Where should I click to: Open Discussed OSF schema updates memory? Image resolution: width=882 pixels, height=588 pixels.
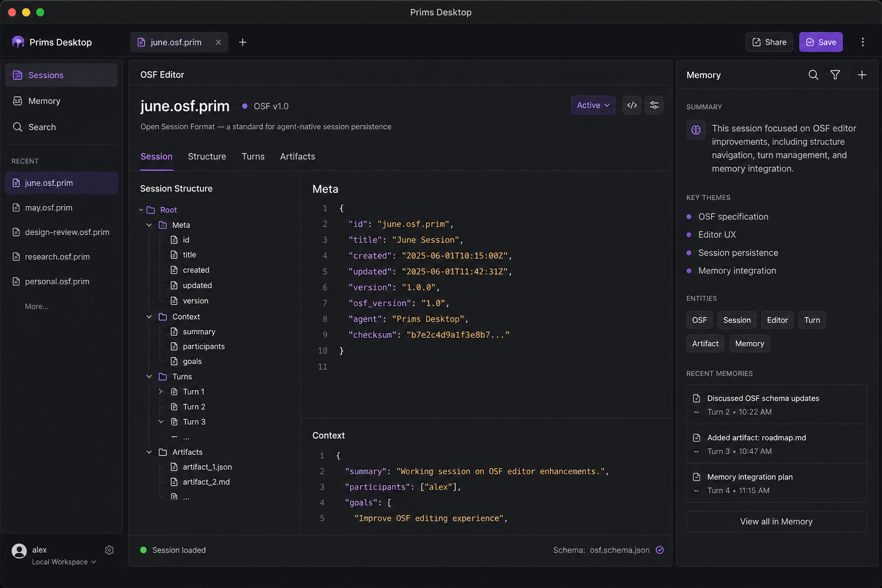(776, 405)
